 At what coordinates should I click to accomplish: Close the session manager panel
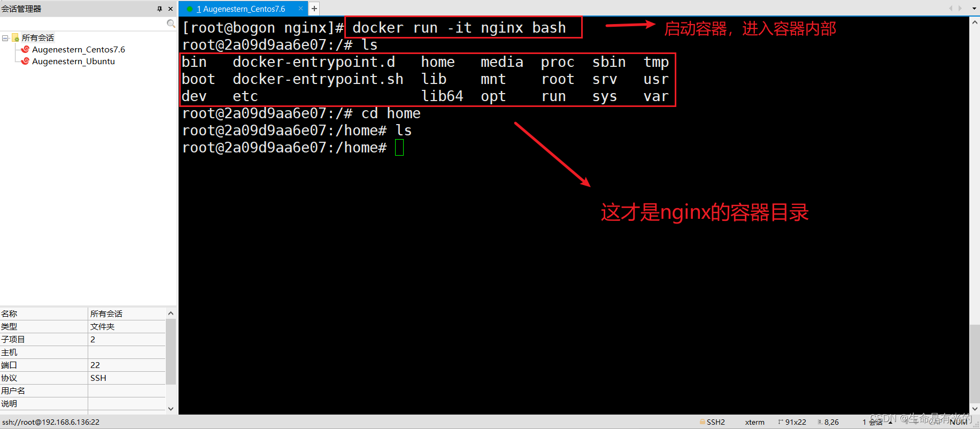(171, 9)
